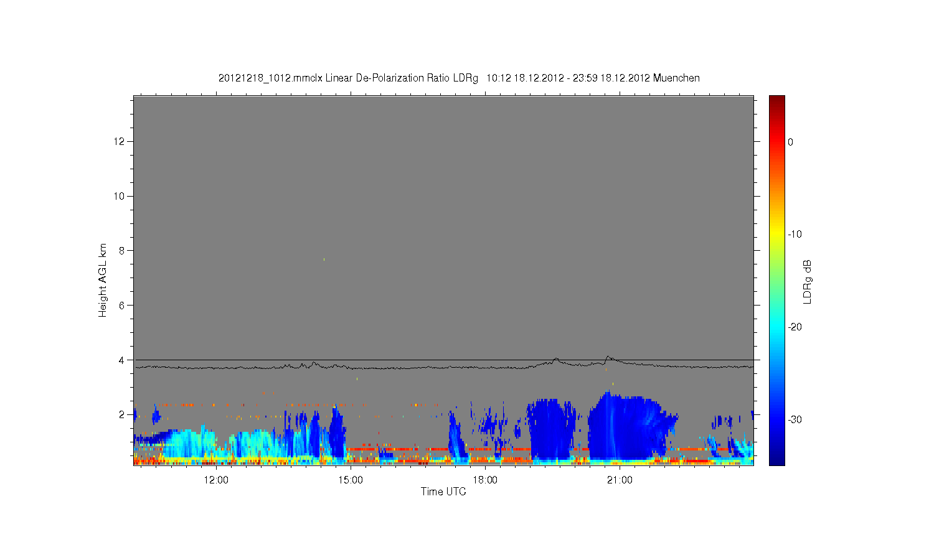Click the height tick label 8

pyautogui.click(x=121, y=251)
